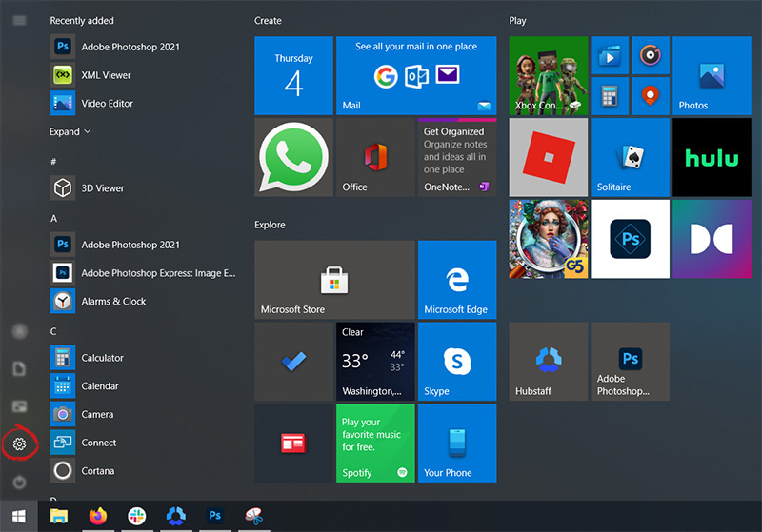Screen dimensions: 762x532
Task: Launch Skype tile
Action: pyautogui.click(x=457, y=362)
